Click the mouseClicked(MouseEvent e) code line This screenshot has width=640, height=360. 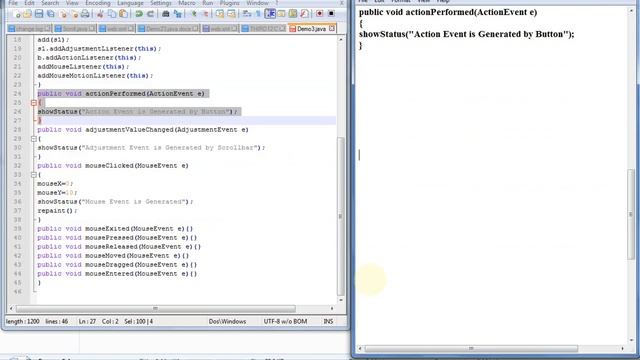113,166
